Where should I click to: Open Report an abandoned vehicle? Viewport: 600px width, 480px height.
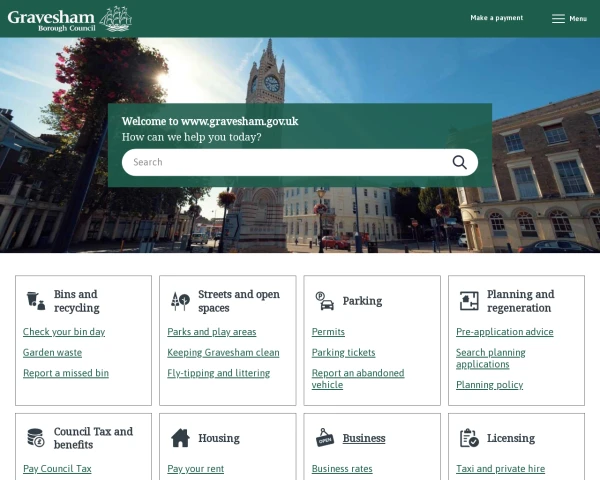tap(358, 379)
